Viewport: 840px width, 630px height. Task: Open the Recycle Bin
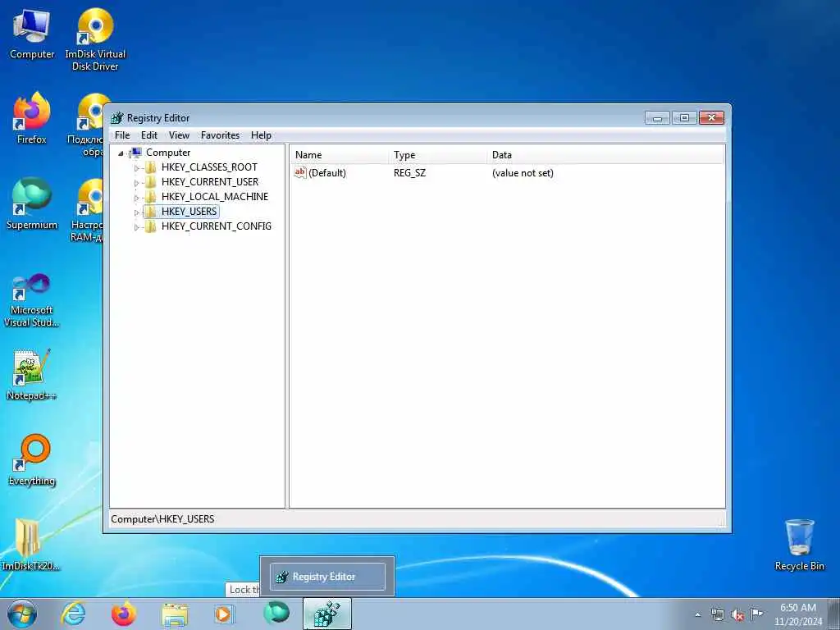pos(799,545)
